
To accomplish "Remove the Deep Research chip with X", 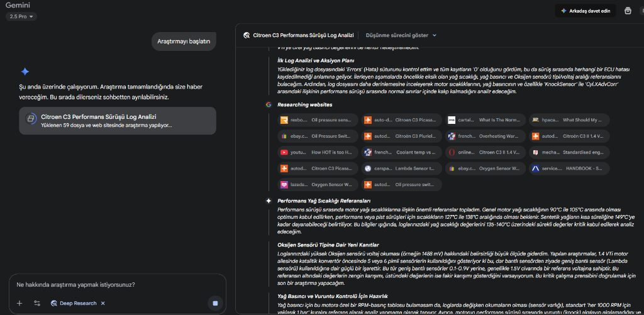I will [x=103, y=303].
